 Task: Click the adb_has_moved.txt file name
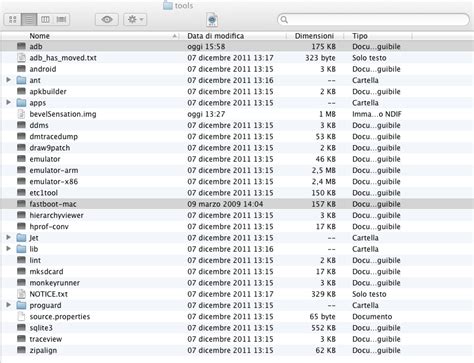[63, 58]
